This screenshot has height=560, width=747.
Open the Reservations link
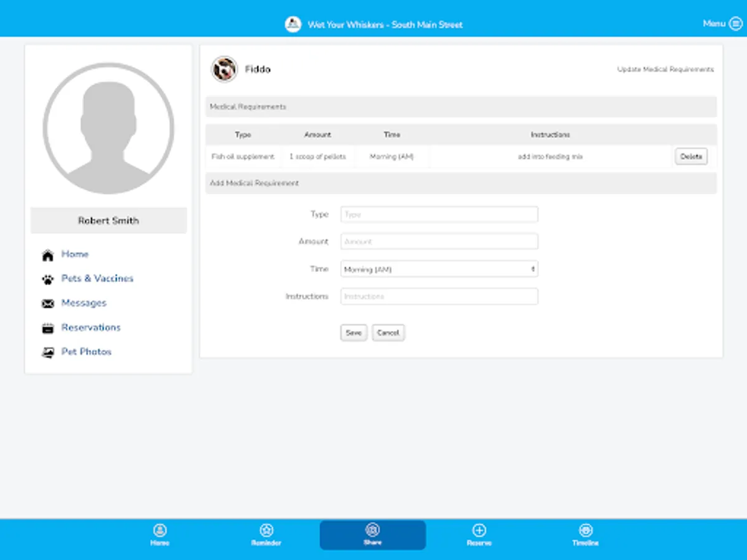[x=91, y=327]
